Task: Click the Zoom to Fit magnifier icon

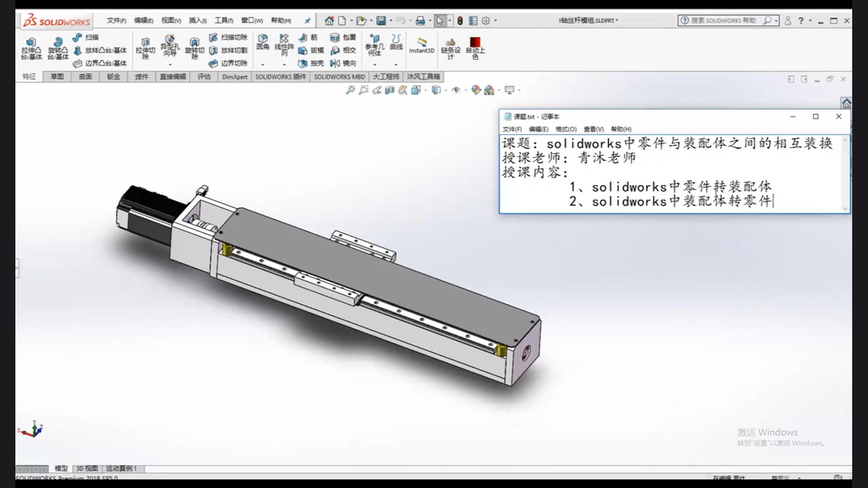Action: tap(350, 90)
